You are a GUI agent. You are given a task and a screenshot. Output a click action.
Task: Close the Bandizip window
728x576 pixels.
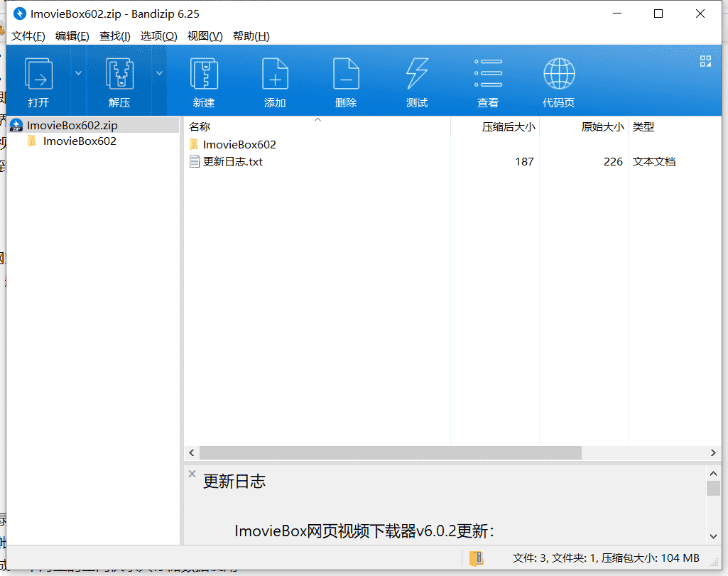pyautogui.click(x=700, y=13)
